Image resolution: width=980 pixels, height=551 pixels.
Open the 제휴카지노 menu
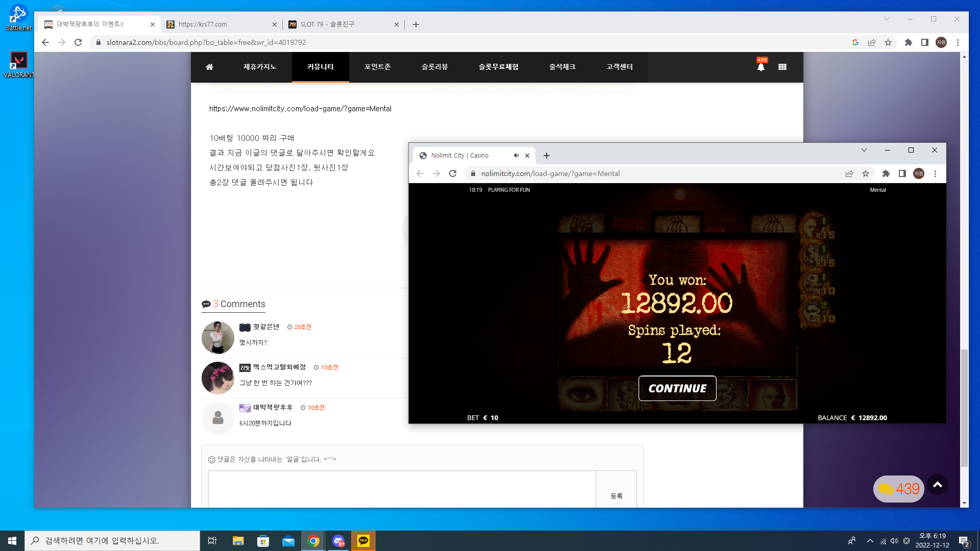(x=260, y=67)
